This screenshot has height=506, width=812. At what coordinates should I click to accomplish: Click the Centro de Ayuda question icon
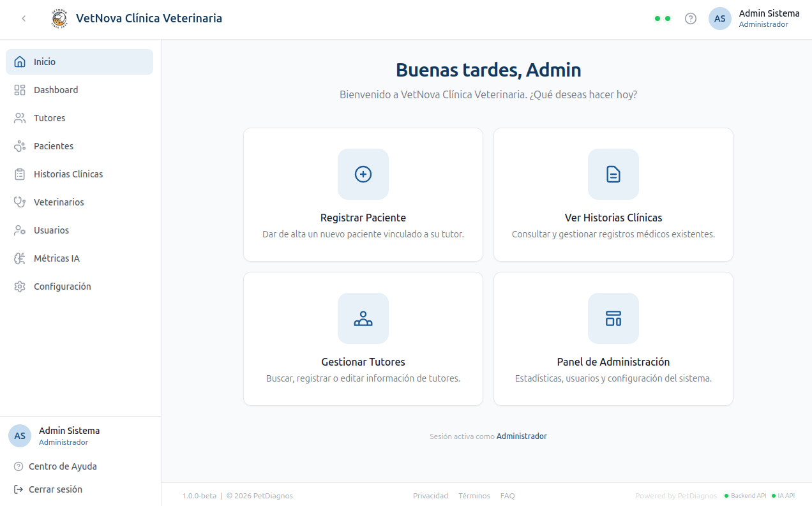(x=19, y=466)
